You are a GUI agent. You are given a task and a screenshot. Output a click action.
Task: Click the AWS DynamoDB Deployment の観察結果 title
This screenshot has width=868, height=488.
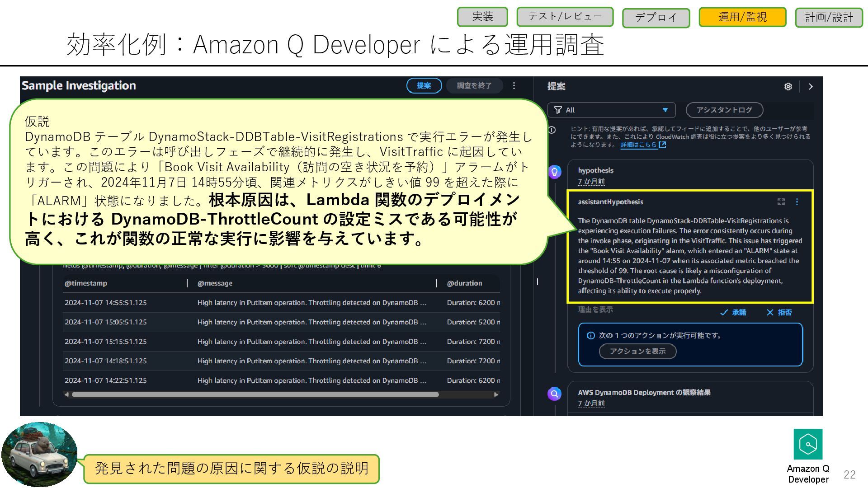pyautogui.click(x=644, y=392)
